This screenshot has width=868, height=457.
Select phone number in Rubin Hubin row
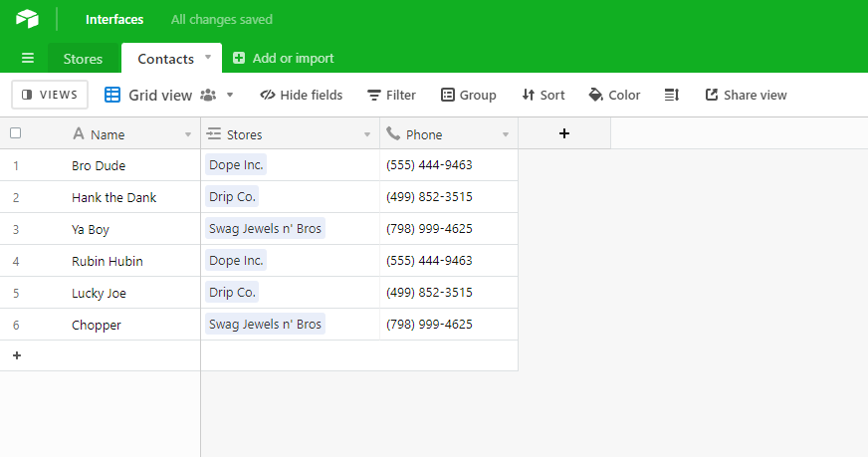point(430,260)
